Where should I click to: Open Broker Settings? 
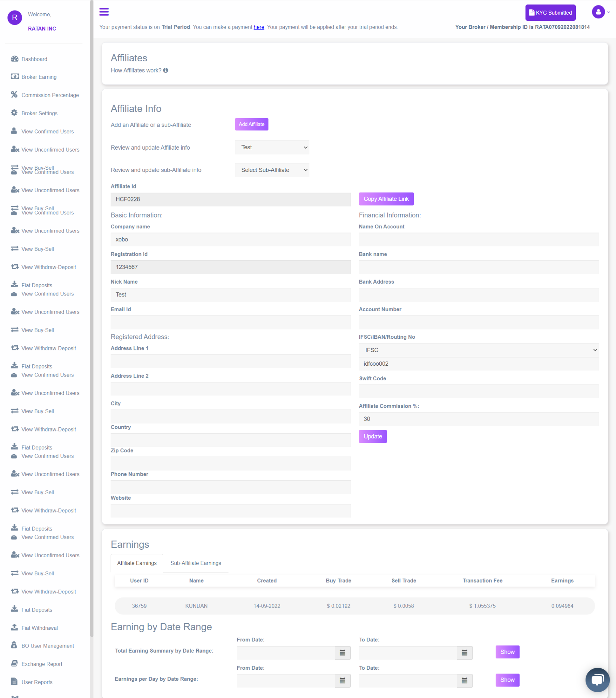[x=39, y=113]
